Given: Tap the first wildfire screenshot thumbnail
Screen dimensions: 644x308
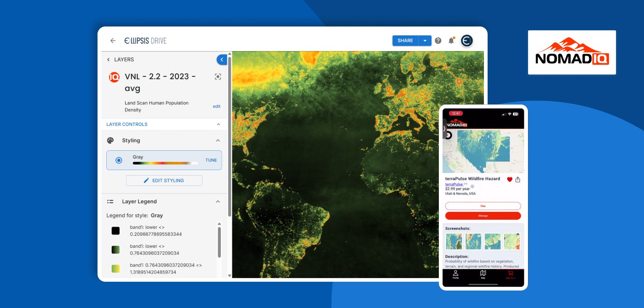Looking at the screenshot, I should (454, 241).
